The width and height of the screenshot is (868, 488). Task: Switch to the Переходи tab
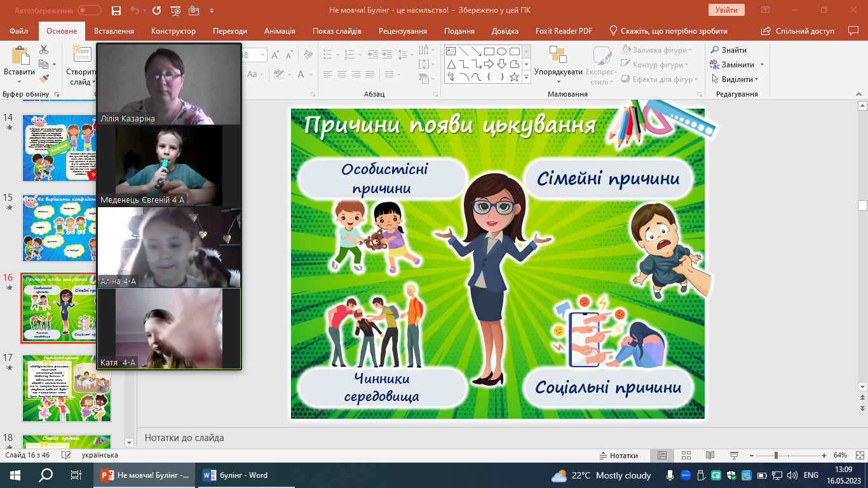tap(230, 31)
